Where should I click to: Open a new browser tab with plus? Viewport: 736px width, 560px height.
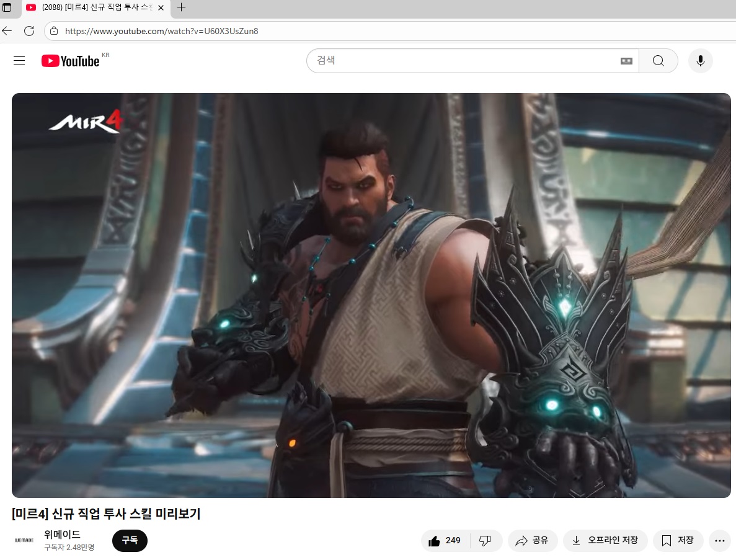181,7
